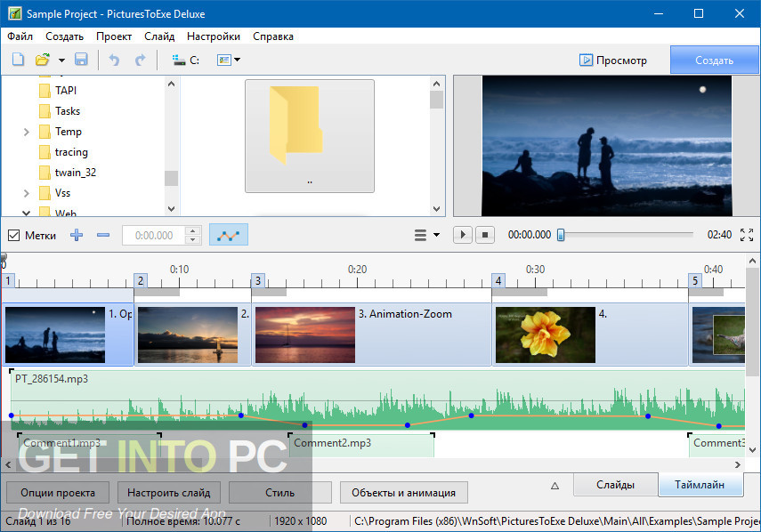The width and height of the screenshot is (761, 532).
Task: Create a new project with the blank page icon
Action: pyautogui.click(x=18, y=60)
